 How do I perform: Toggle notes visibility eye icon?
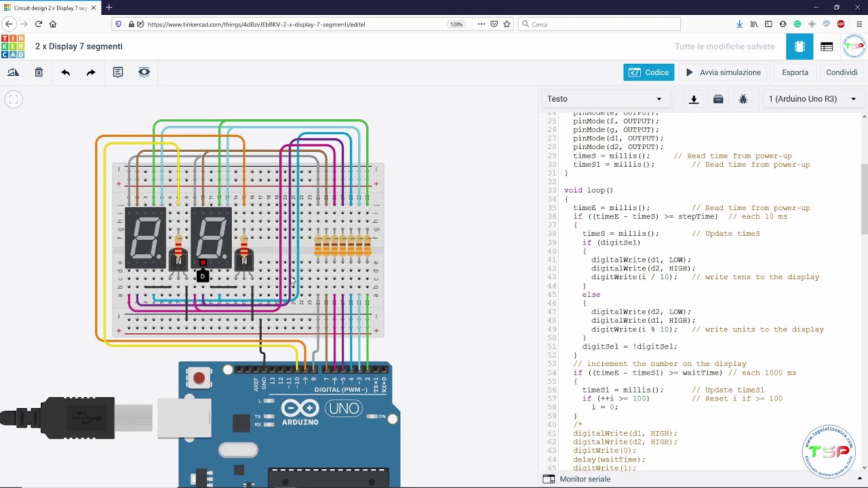tap(144, 73)
